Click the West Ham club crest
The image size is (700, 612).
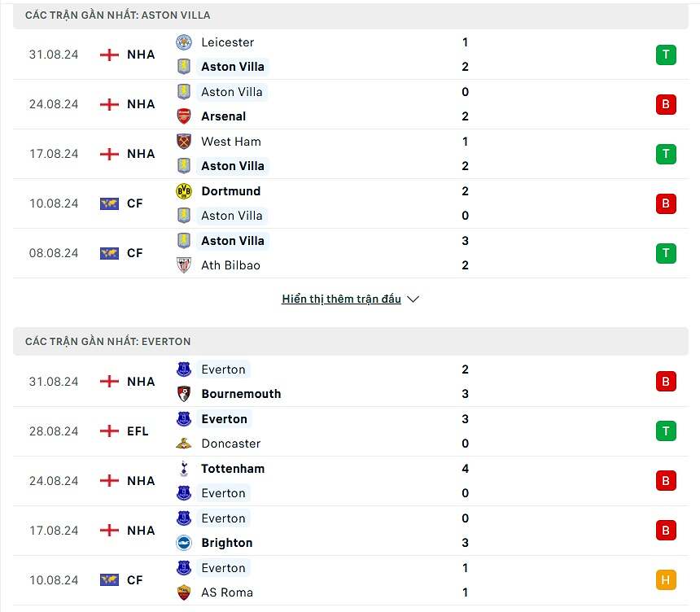tap(184, 142)
